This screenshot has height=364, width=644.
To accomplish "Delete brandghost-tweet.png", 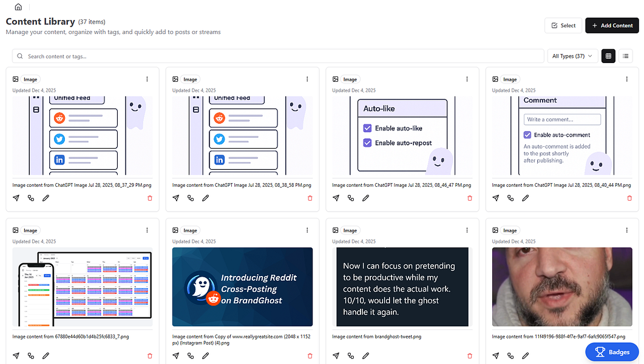I will coord(470,356).
